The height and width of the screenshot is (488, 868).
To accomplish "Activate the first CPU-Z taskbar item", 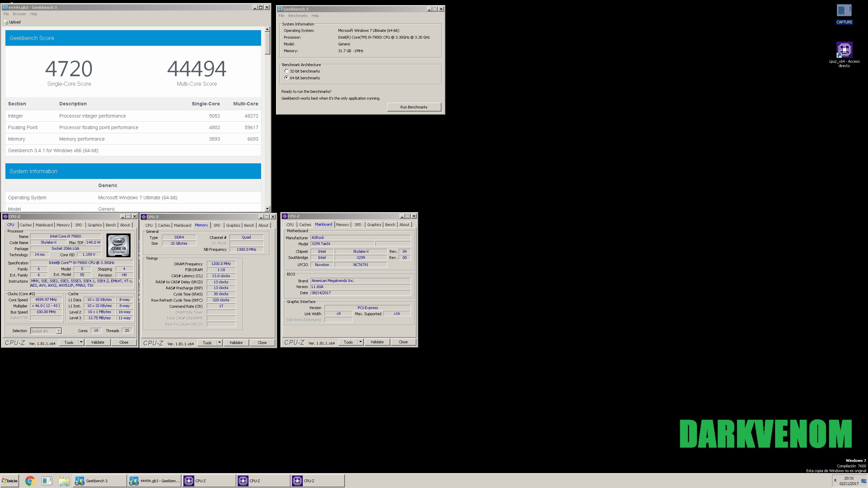I will coord(209,481).
